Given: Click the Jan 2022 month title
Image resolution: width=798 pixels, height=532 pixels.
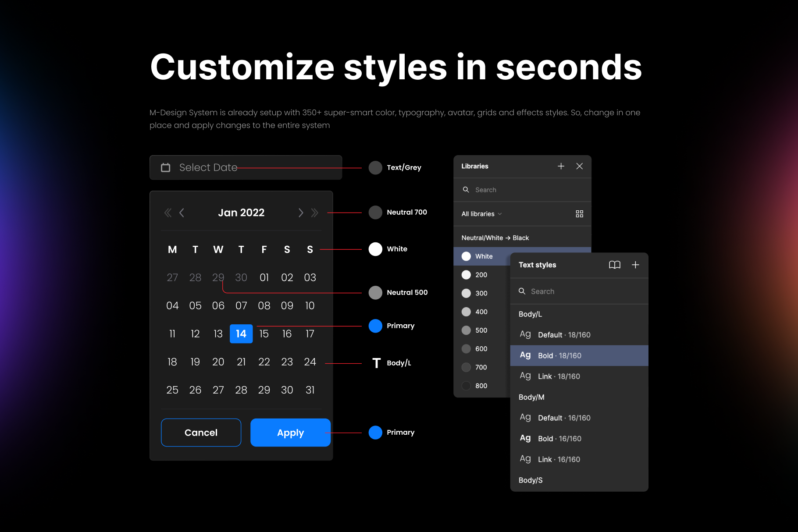Looking at the screenshot, I should pyautogui.click(x=241, y=213).
